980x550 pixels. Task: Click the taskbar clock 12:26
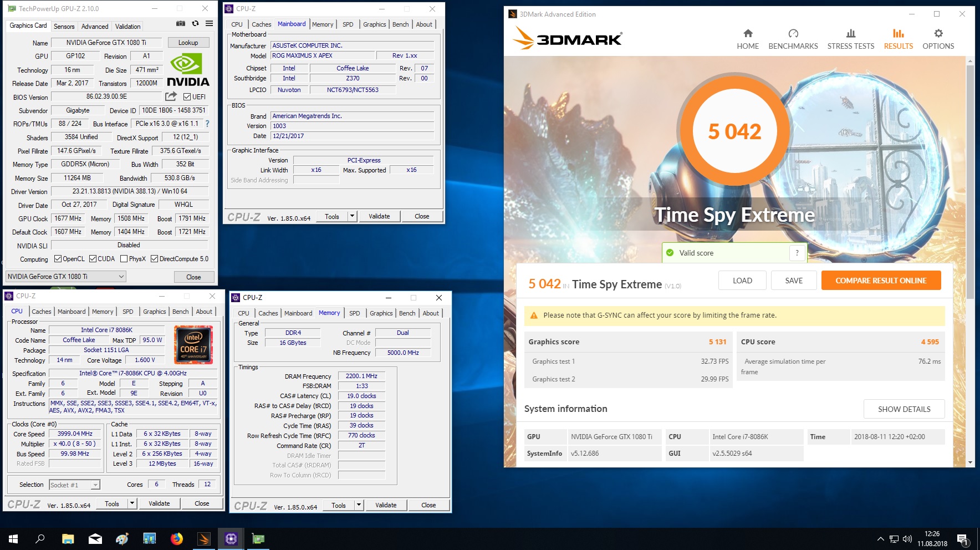click(x=932, y=534)
